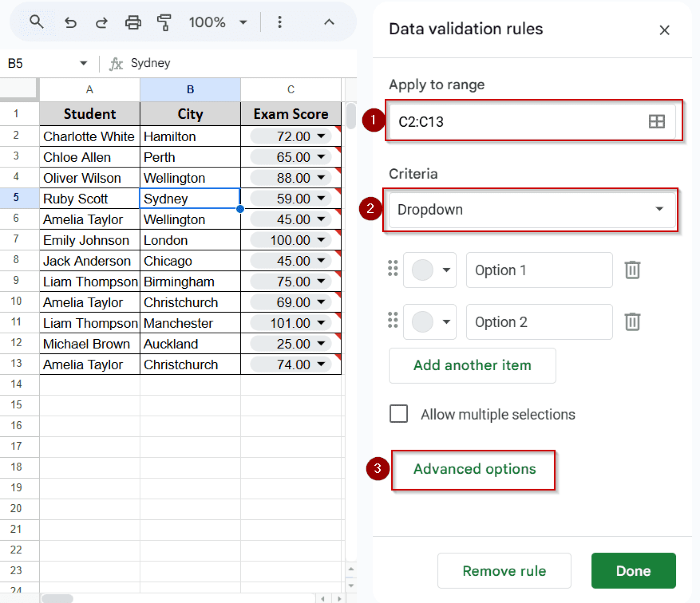Click the Done button
This screenshot has width=700, height=603.
[633, 571]
